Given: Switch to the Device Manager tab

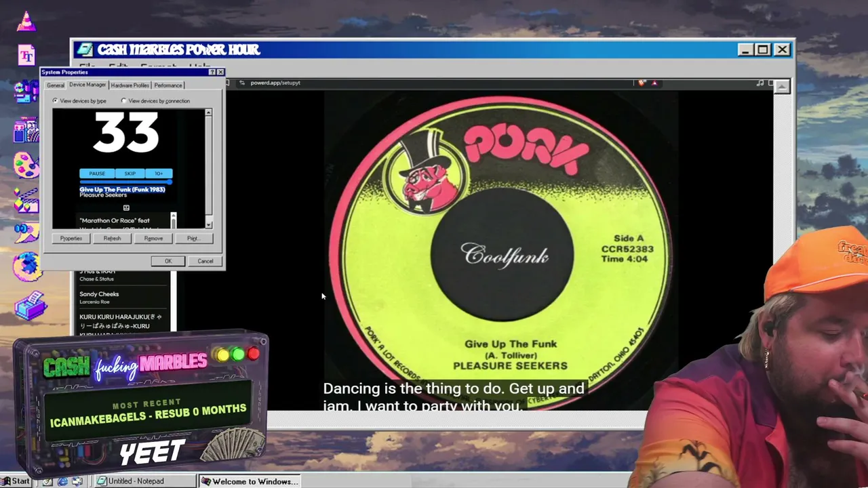Looking at the screenshot, I should 87,85.
